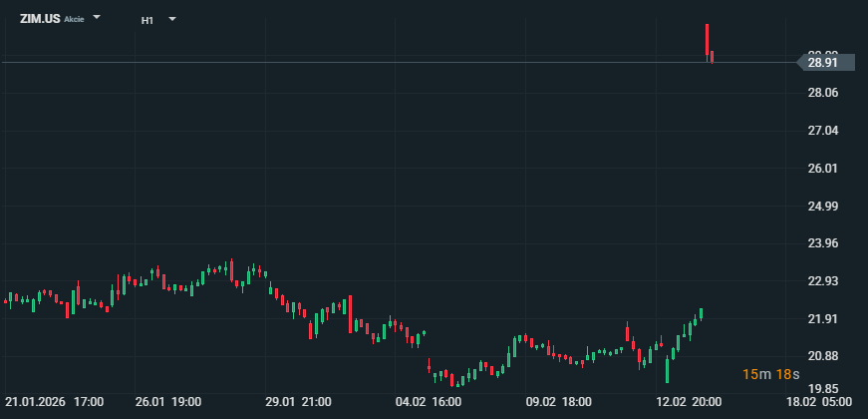Click the 15m 18s candle countdown timer
This screenshot has width=868, height=419.
(x=772, y=374)
